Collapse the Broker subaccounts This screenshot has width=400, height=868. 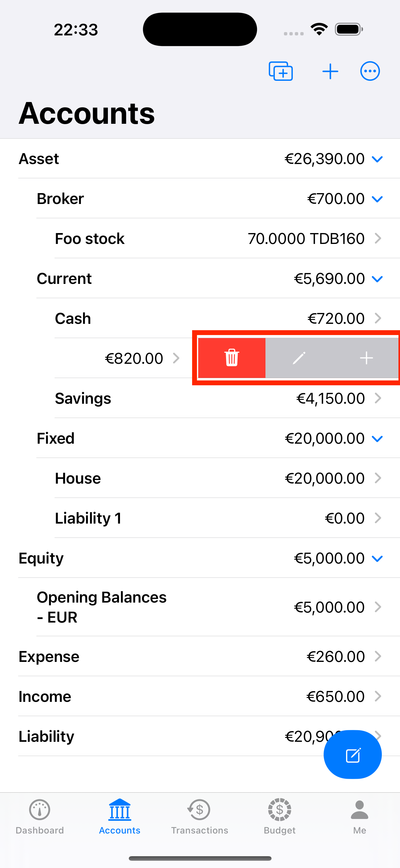tap(377, 199)
